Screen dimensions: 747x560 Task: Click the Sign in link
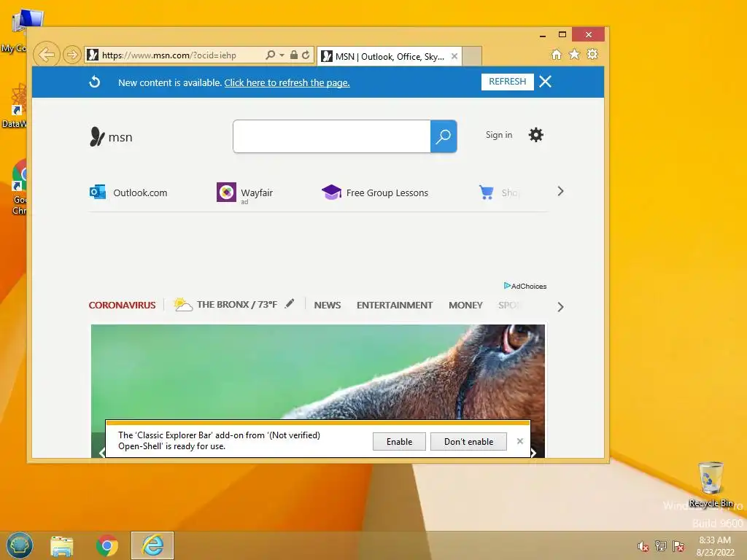pos(499,135)
